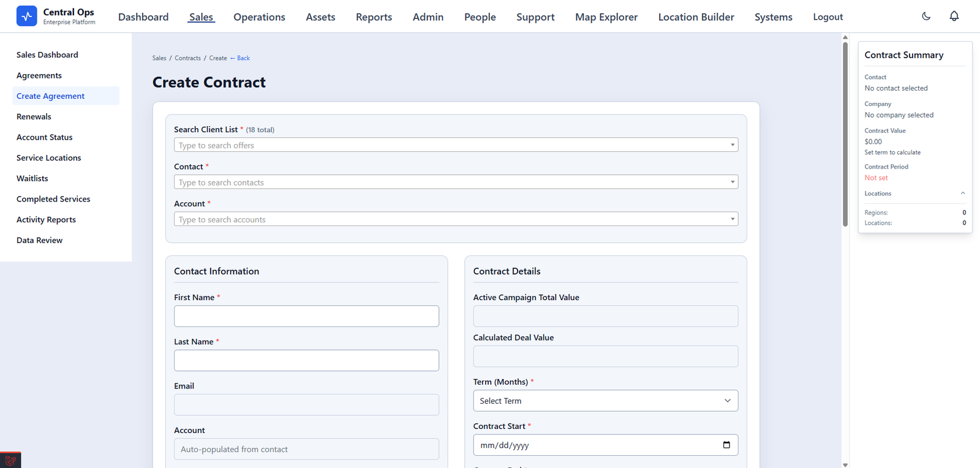Click 'Not set' contract period text
Viewport: 980px width, 468px height.
click(876, 178)
